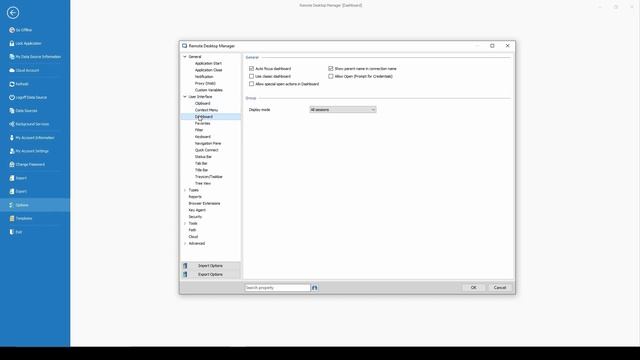The width and height of the screenshot is (640, 360).
Task: Select Navigation Pane in options tree
Action: pyautogui.click(x=208, y=143)
